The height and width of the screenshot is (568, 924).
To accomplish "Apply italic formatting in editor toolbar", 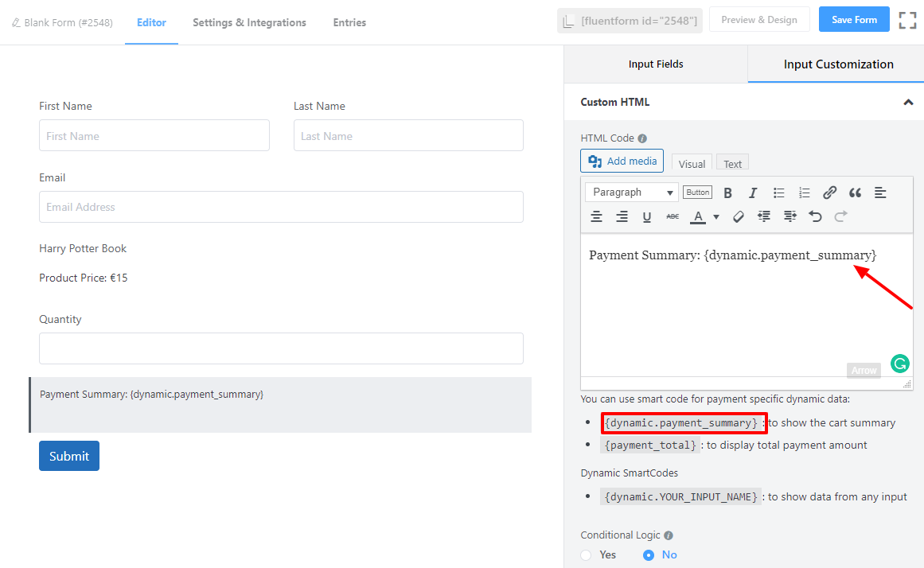I will 753,193.
